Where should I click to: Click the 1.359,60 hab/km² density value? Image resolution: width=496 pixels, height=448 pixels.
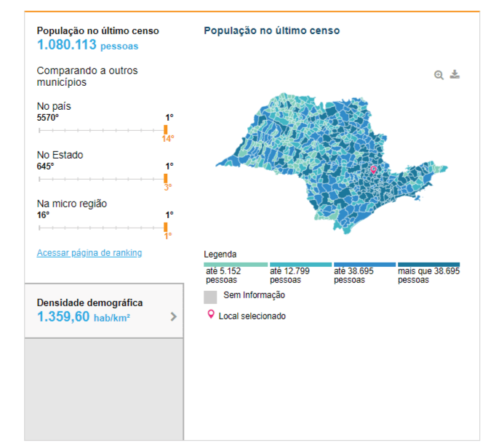click(x=84, y=316)
